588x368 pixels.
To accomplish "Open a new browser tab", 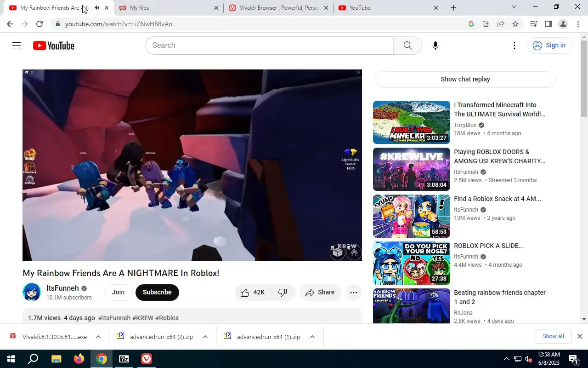I will [453, 8].
